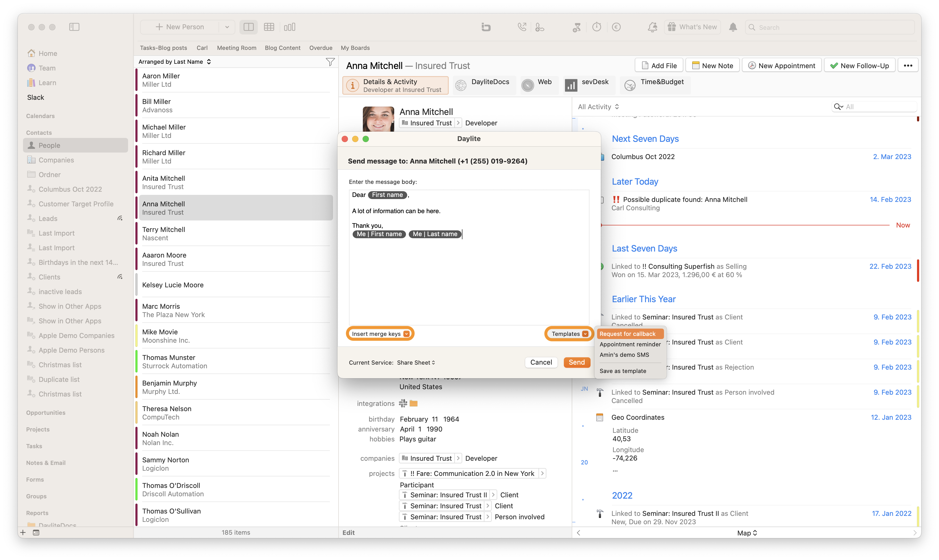Expand Insured Trust company chevron in header
The width and height of the screenshot is (939, 560).
click(x=458, y=123)
